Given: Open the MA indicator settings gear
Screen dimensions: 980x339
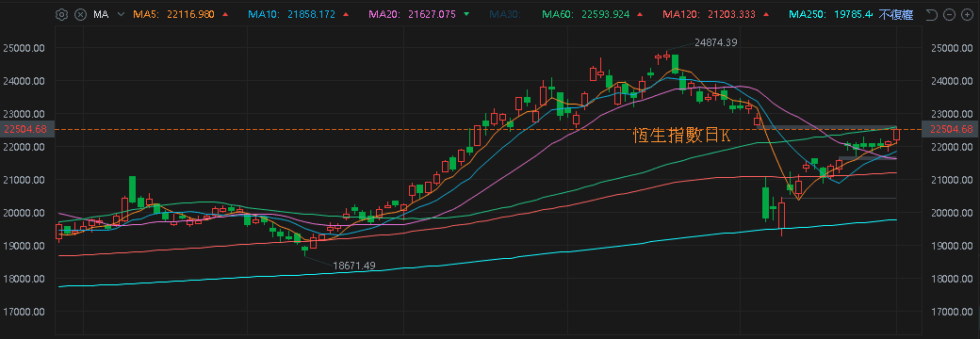Looking at the screenshot, I should pyautogui.click(x=61, y=14).
